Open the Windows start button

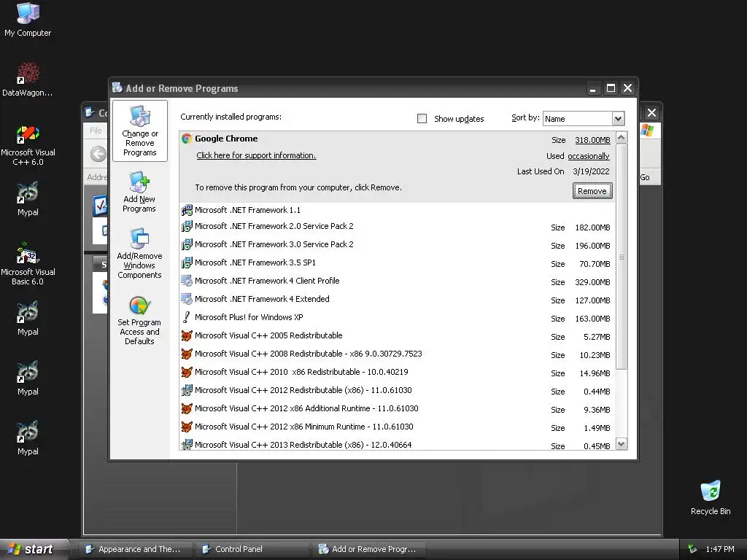pos(34,549)
